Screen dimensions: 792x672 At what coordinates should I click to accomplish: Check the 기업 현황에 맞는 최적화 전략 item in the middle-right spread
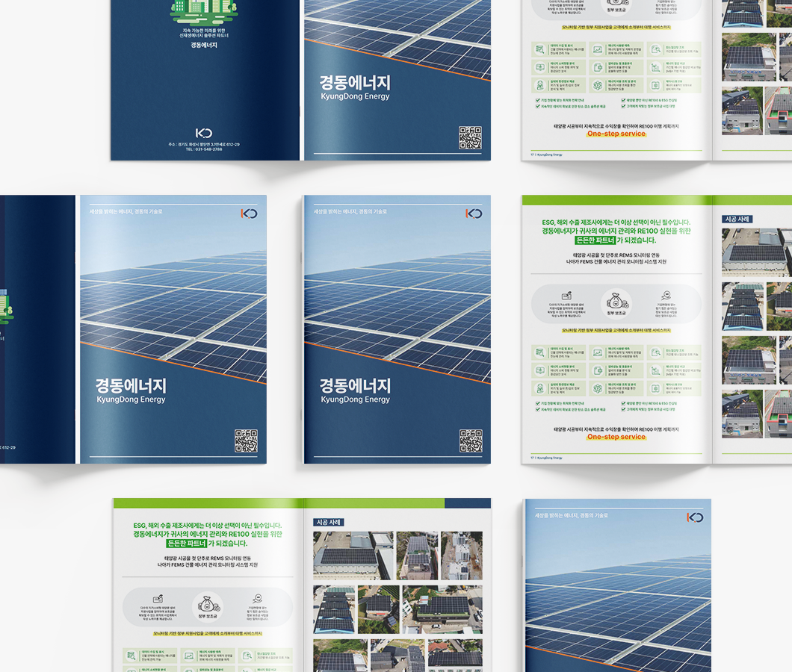[x=538, y=403]
